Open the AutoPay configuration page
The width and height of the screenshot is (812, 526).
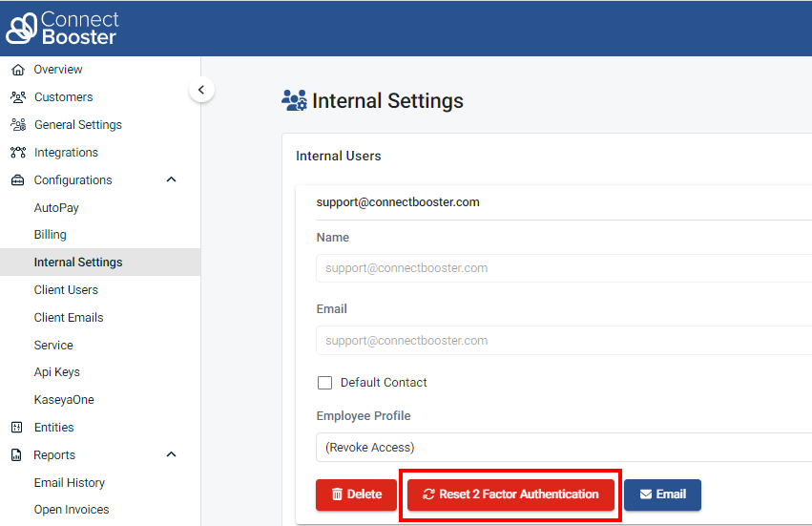(x=56, y=208)
